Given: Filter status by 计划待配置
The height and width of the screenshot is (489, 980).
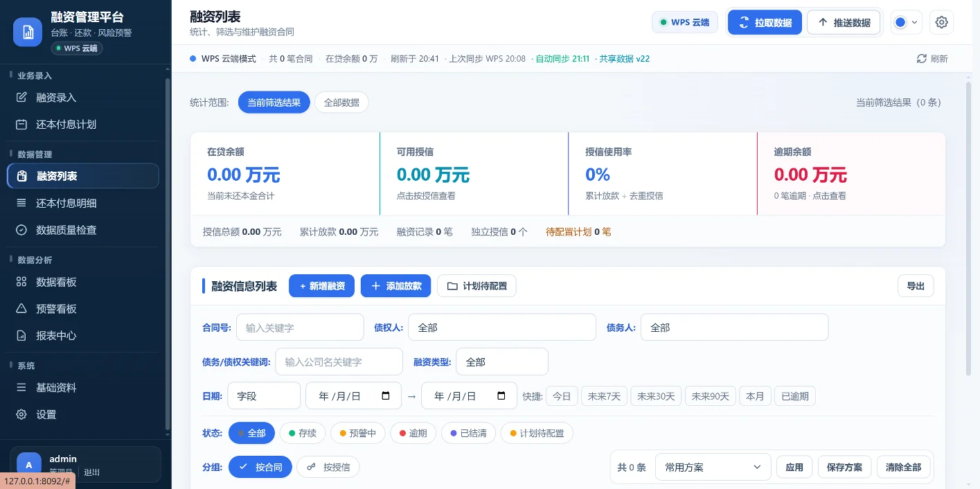Looking at the screenshot, I should (537, 434).
